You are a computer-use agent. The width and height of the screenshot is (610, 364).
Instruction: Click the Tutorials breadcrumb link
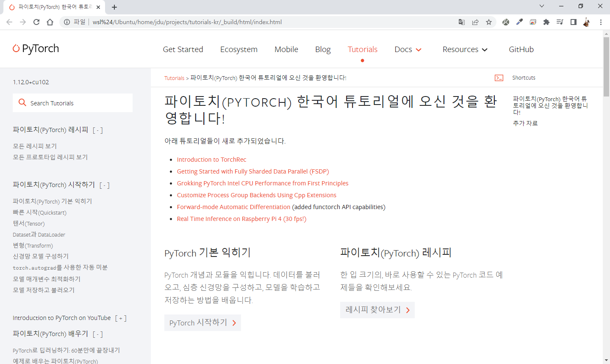click(x=175, y=78)
